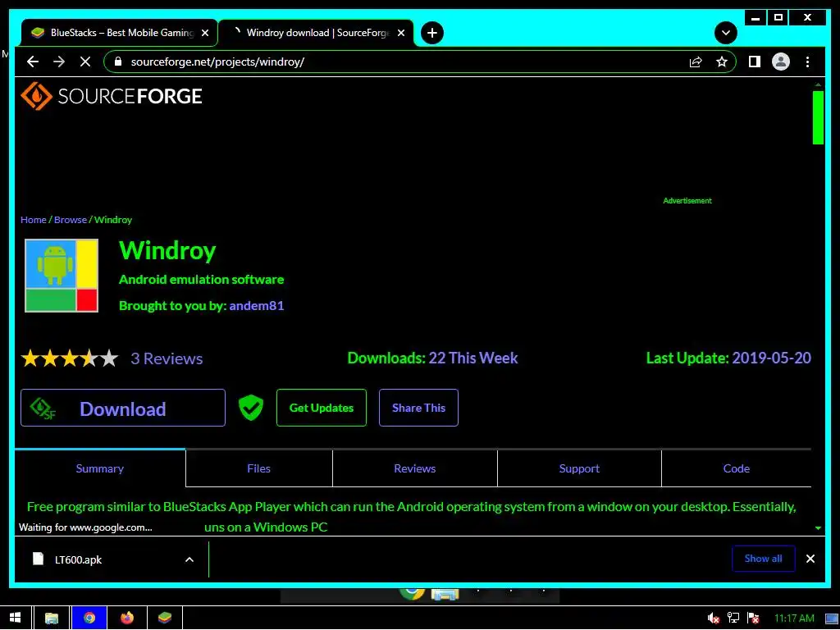Click the scroll down arrow
Image resolution: width=840 pixels, height=630 pixels.
click(x=818, y=528)
